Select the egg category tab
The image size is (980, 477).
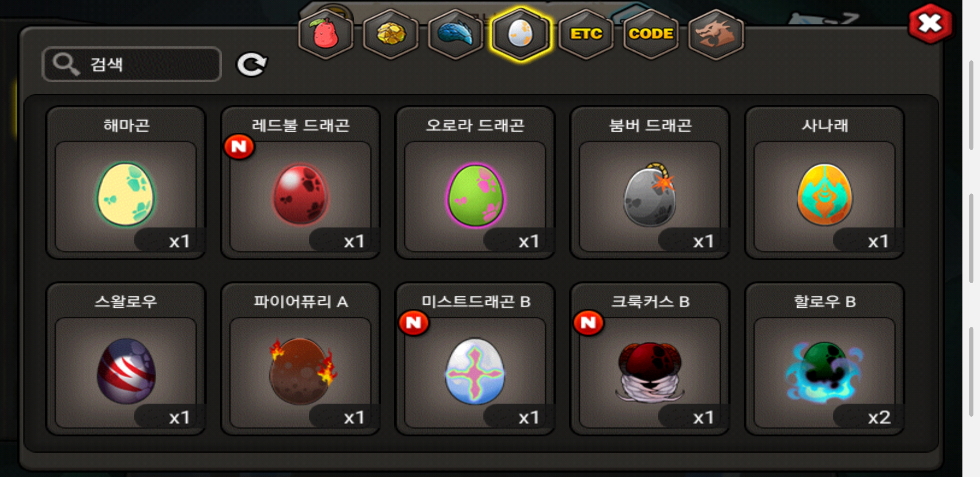click(x=520, y=34)
